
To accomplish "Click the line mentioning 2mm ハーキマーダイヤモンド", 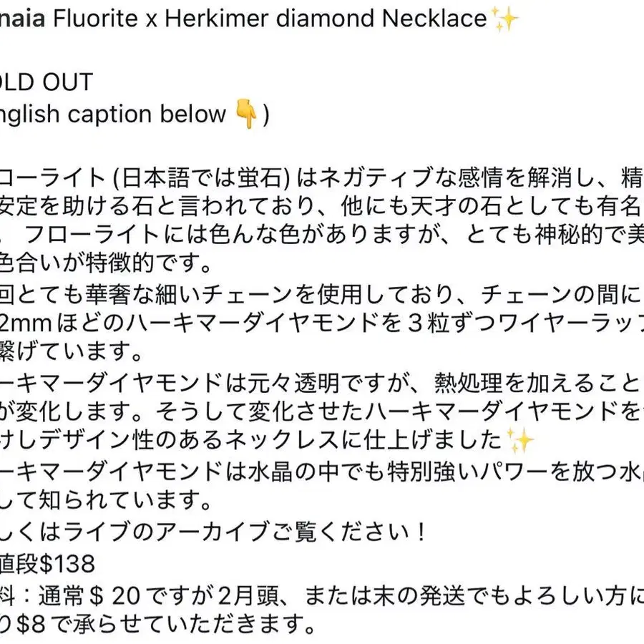I will pyautogui.click(x=322, y=323).
